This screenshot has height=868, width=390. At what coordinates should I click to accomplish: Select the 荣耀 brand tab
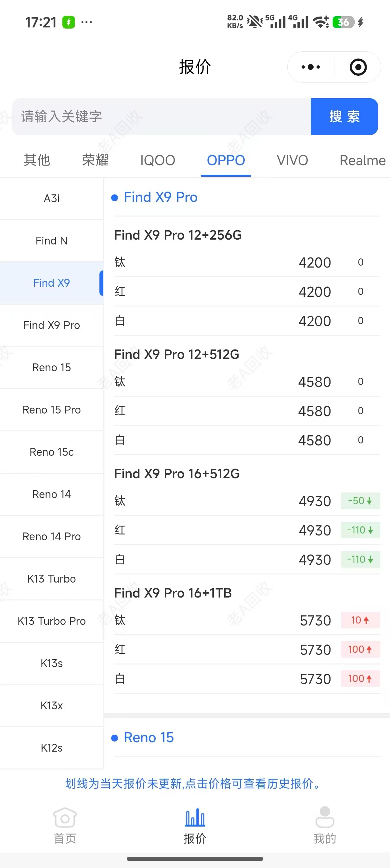tap(95, 160)
